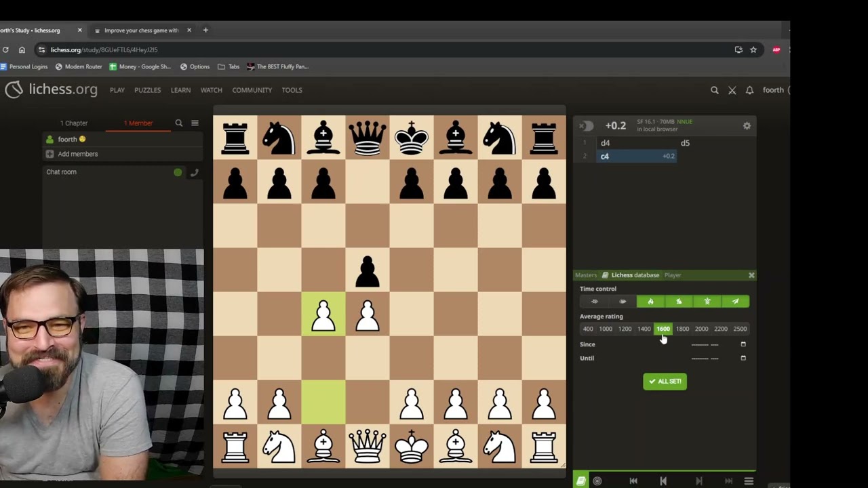The width and height of the screenshot is (868, 488).
Task: Click the Until date input field
Action: [717, 358]
